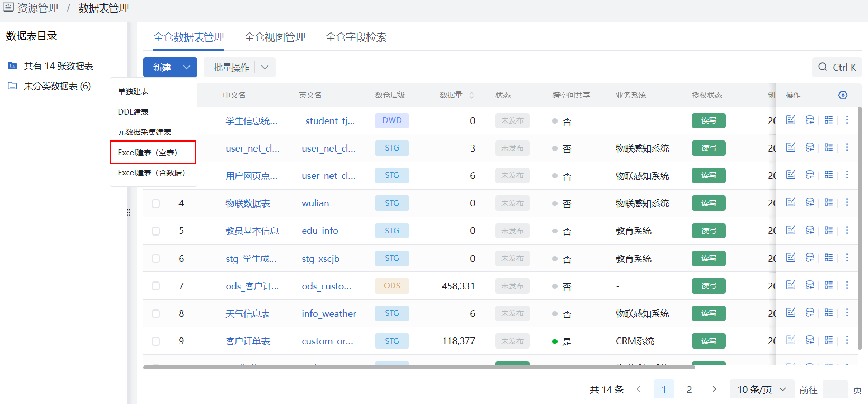Click database import icon for wulian row
Screen dimensions: 868x404
click(x=810, y=202)
